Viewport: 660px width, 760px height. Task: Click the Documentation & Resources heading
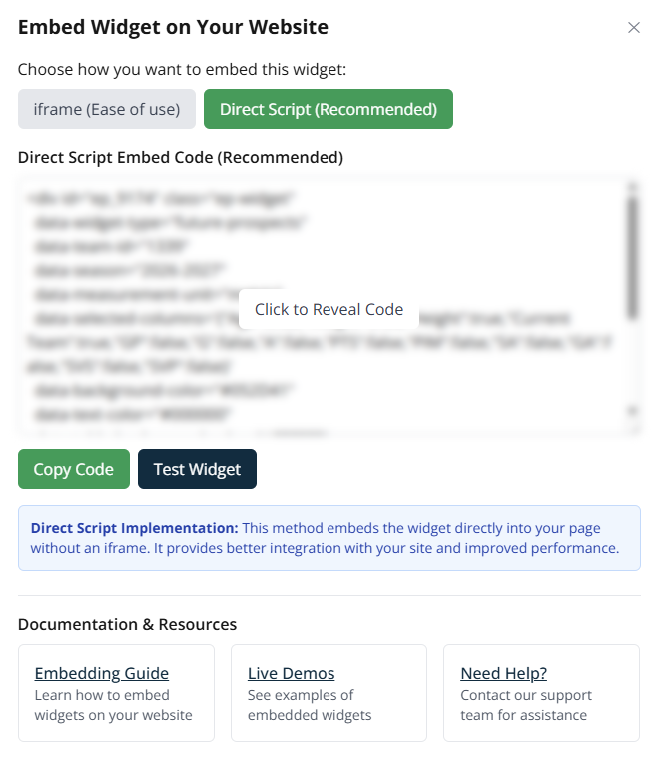tap(128, 624)
